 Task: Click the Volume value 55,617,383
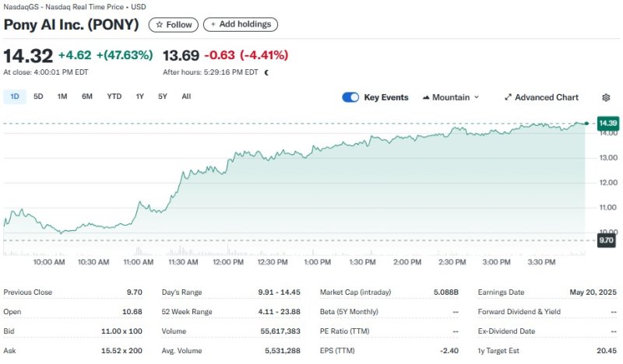280,331
